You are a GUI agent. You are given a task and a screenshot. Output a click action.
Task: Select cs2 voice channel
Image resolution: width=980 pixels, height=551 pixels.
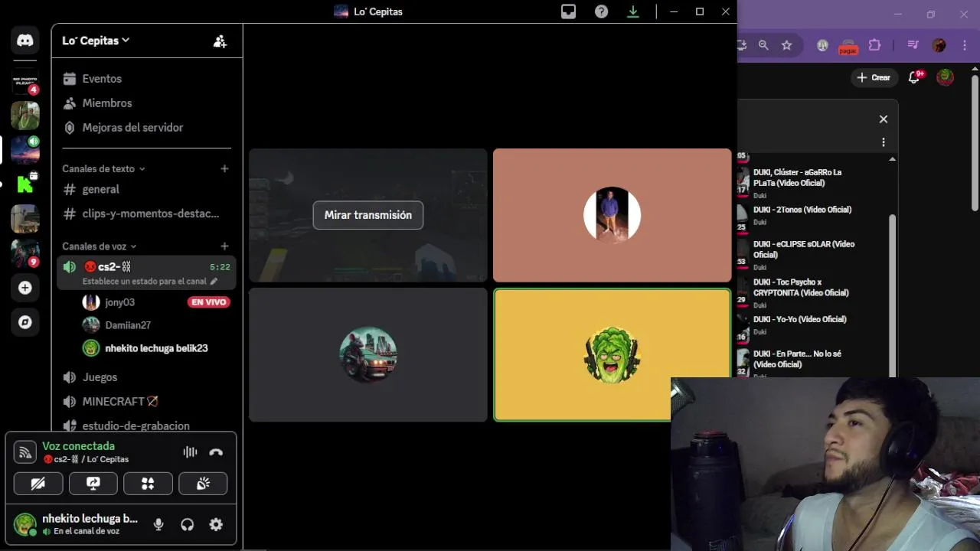(146, 273)
